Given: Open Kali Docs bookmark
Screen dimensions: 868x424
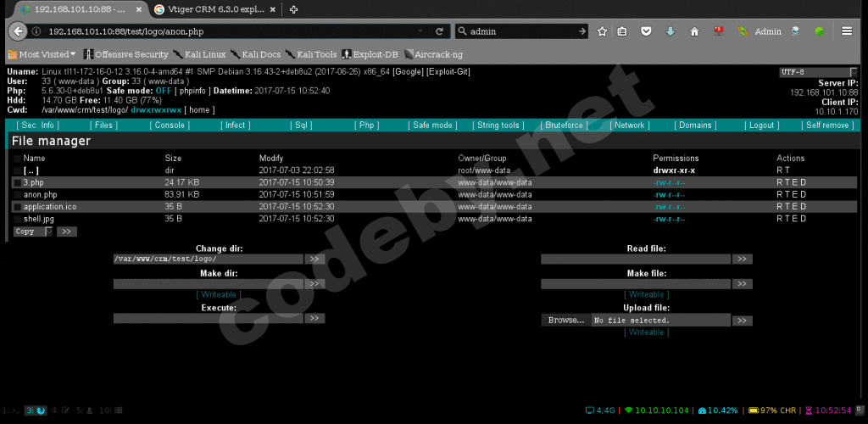Looking at the screenshot, I should click(255, 54).
